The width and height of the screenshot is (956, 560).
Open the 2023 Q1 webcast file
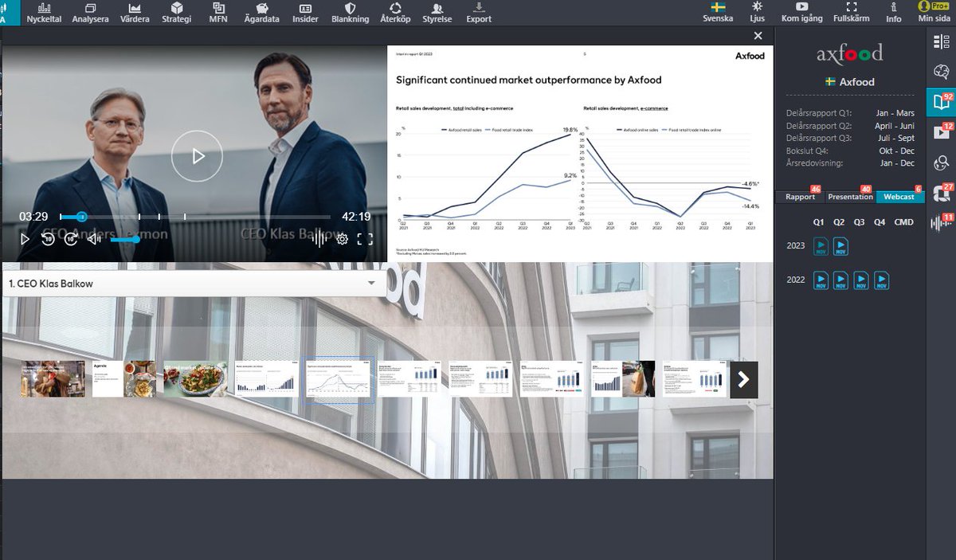coord(821,248)
